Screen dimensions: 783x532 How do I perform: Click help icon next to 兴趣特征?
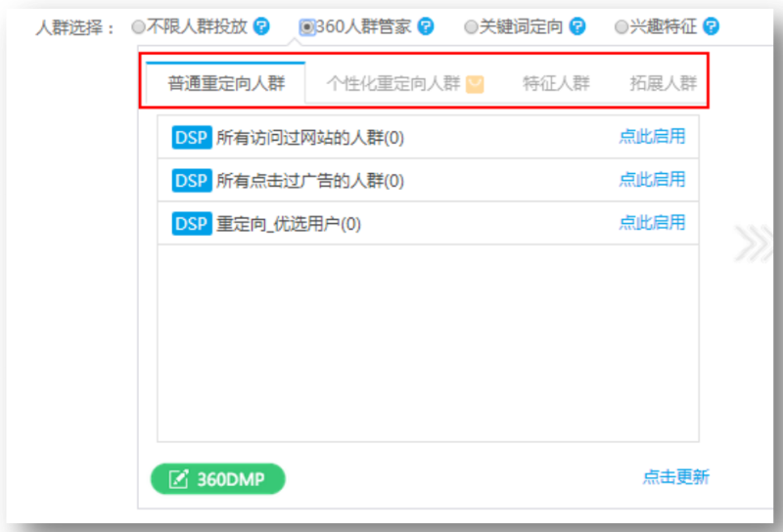pyautogui.click(x=711, y=26)
